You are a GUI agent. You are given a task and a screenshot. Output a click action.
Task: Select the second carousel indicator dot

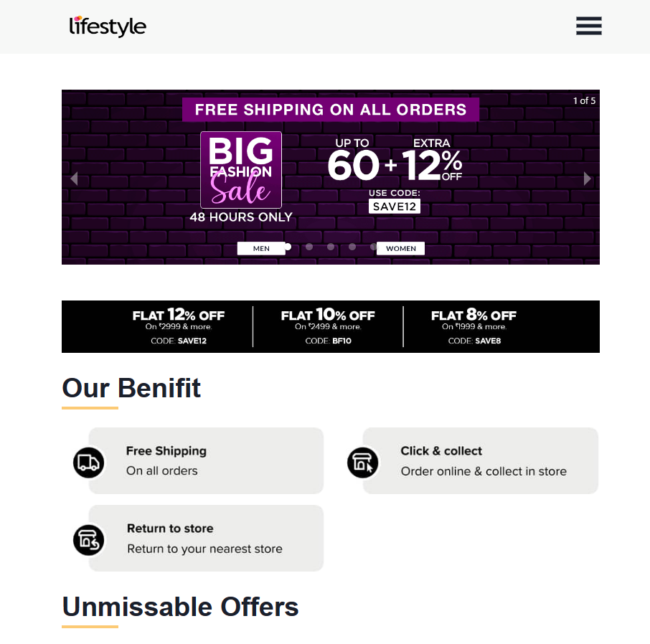tap(309, 247)
